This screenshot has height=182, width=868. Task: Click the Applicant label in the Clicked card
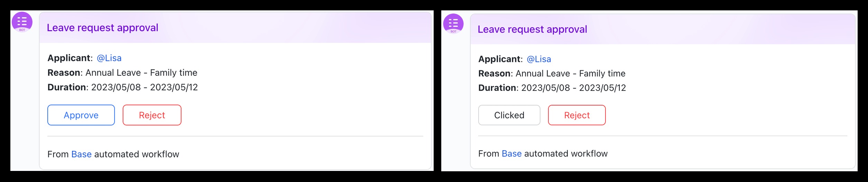click(x=500, y=59)
